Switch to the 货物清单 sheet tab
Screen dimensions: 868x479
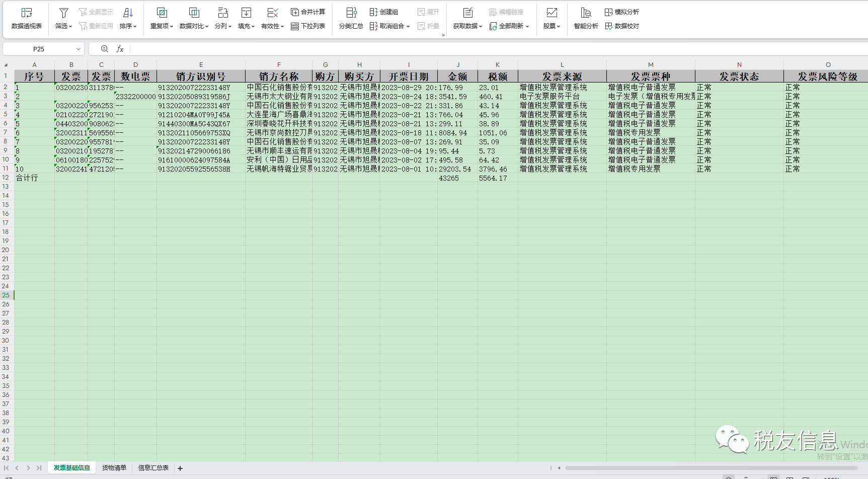pyautogui.click(x=114, y=468)
